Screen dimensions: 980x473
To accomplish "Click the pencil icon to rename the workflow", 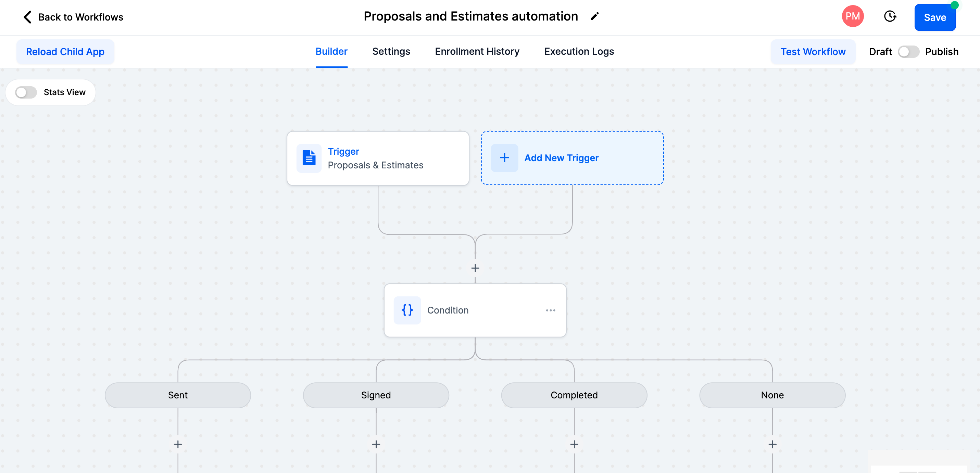I will click(595, 16).
